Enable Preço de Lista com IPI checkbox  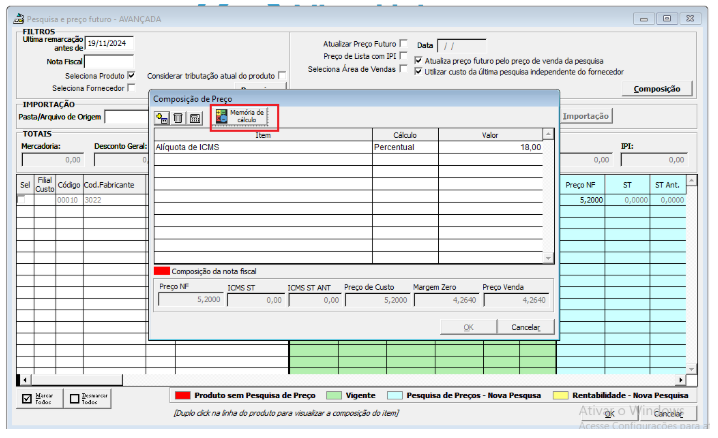403,55
